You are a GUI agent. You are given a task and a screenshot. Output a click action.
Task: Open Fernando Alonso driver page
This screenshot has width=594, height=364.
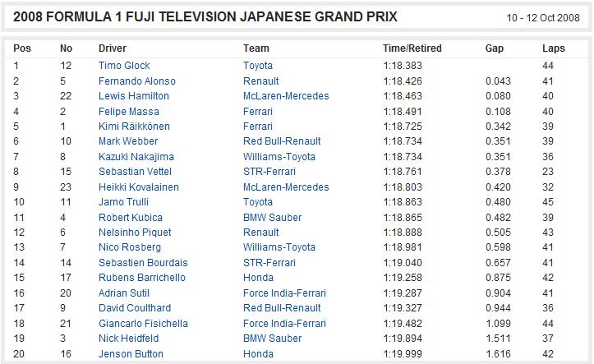[137, 81]
